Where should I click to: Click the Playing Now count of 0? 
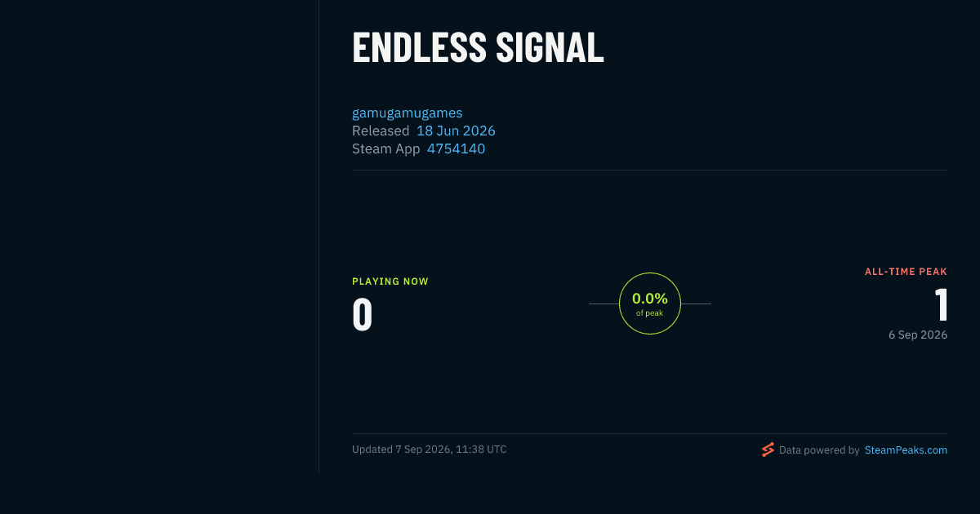[x=363, y=315]
